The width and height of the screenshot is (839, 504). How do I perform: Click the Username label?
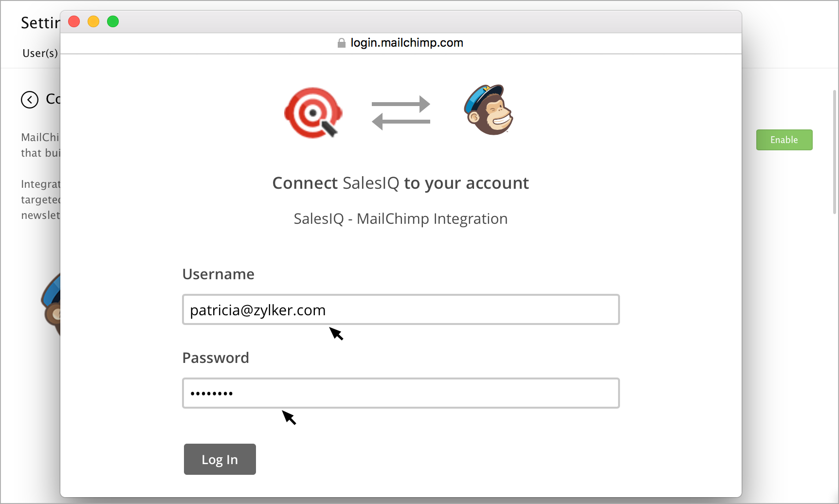(218, 274)
